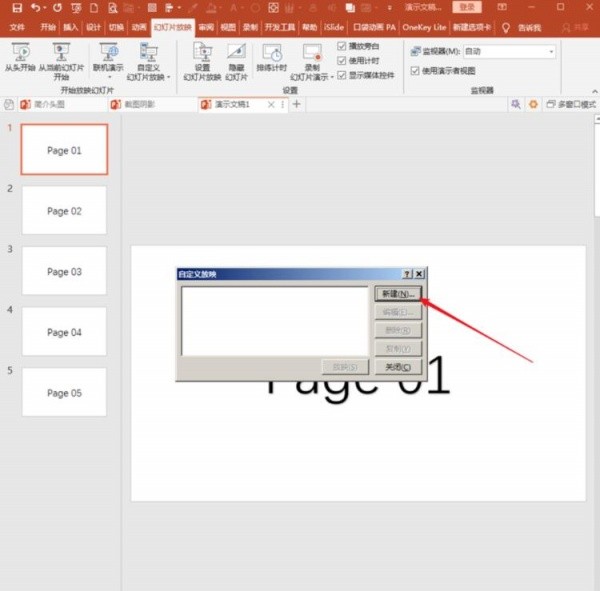Toggle the 使用演示者视图 checkbox
The height and width of the screenshot is (591, 600).
(415, 70)
